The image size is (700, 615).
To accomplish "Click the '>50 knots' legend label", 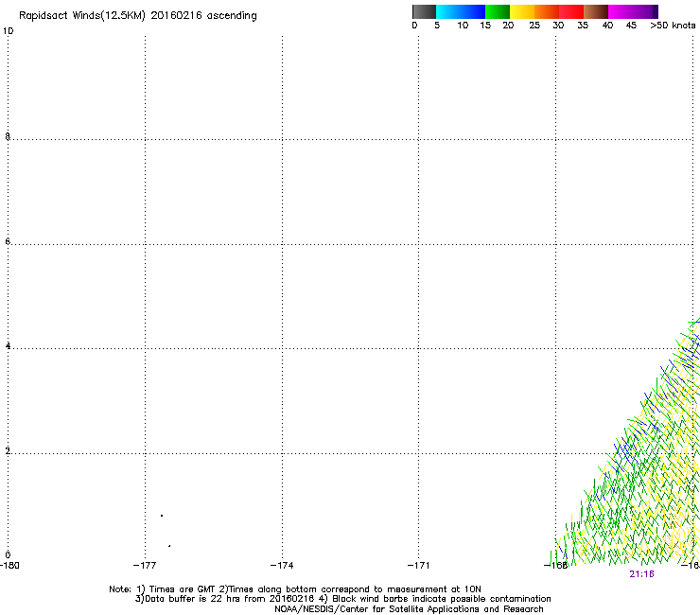I will click(673, 26).
